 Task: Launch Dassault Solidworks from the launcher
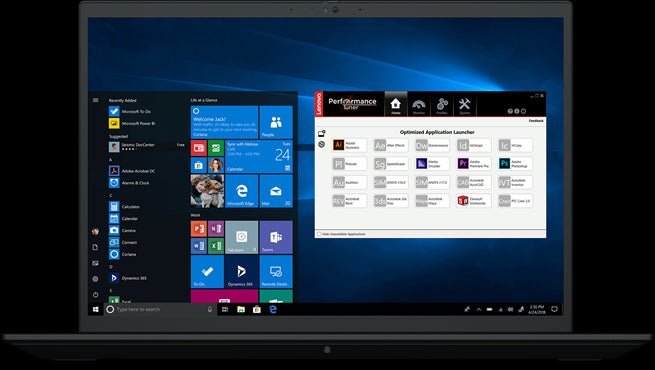pos(473,201)
